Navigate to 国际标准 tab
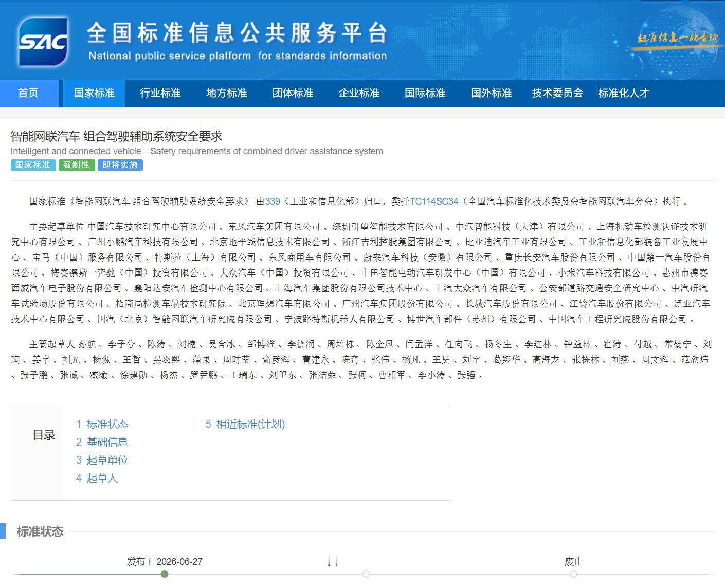This screenshot has width=725, height=588. tap(425, 93)
